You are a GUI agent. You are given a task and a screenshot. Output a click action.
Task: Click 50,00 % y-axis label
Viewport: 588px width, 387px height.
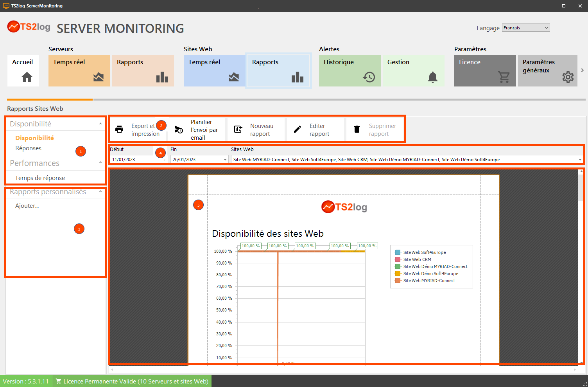click(224, 310)
